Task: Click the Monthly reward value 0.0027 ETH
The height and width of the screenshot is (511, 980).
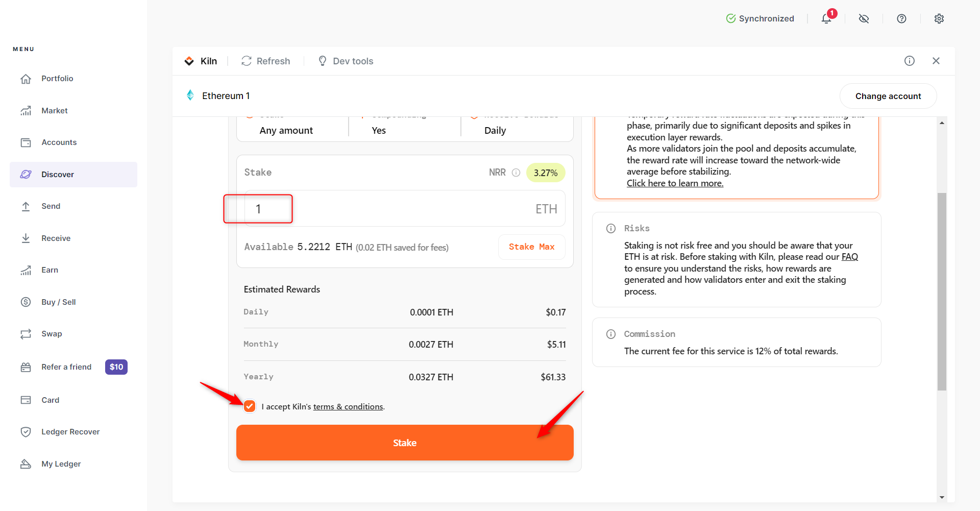Action: (x=431, y=345)
